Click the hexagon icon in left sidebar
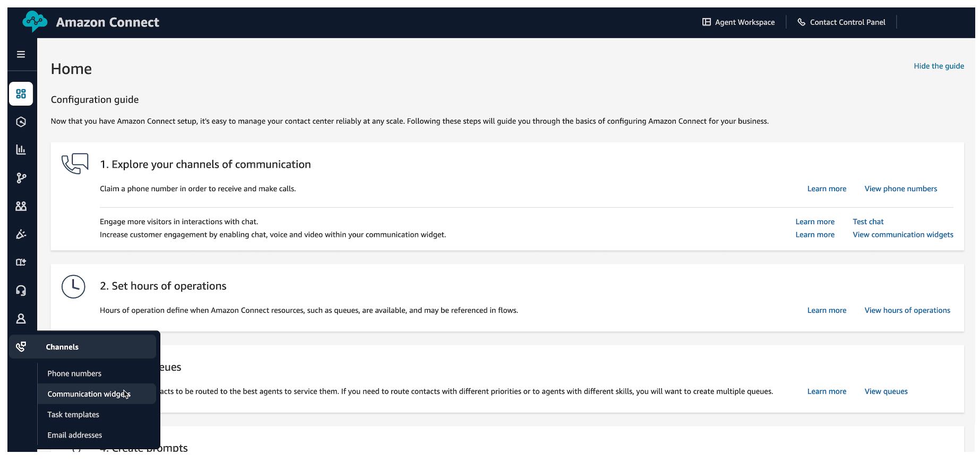Image resolution: width=980 pixels, height=462 pixels. (21, 122)
